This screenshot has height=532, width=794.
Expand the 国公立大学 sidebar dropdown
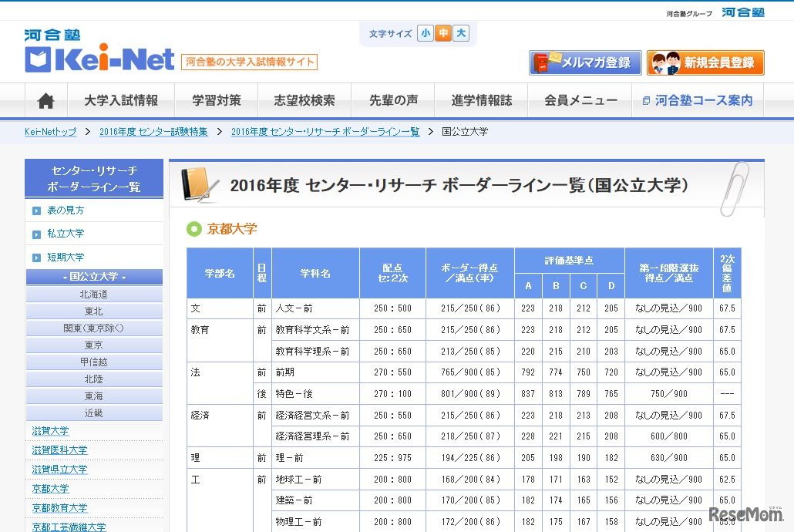coord(94,276)
